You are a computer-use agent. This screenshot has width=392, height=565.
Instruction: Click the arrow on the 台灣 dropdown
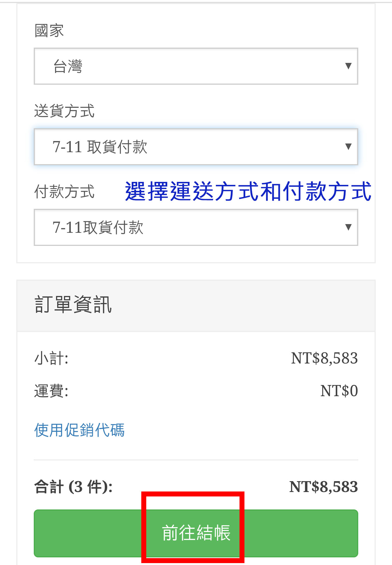click(x=348, y=66)
